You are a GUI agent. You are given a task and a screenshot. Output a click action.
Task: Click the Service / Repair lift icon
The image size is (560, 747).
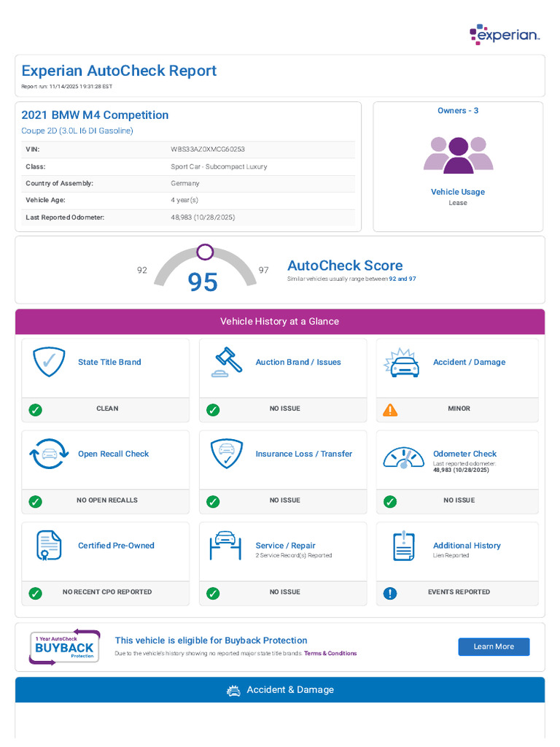tap(225, 545)
